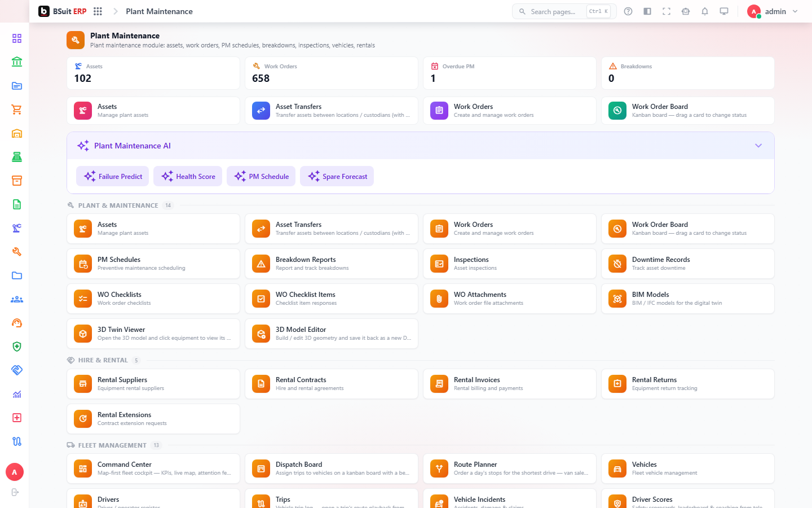The height and width of the screenshot is (508, 812).
Task: Click the Failure Predict AI button
Action: point(113,176)
